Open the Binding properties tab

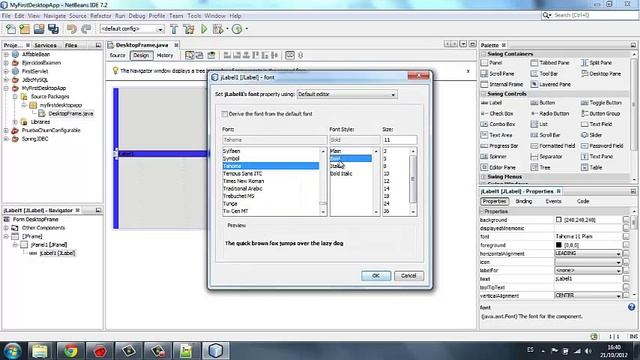[524, 201]
